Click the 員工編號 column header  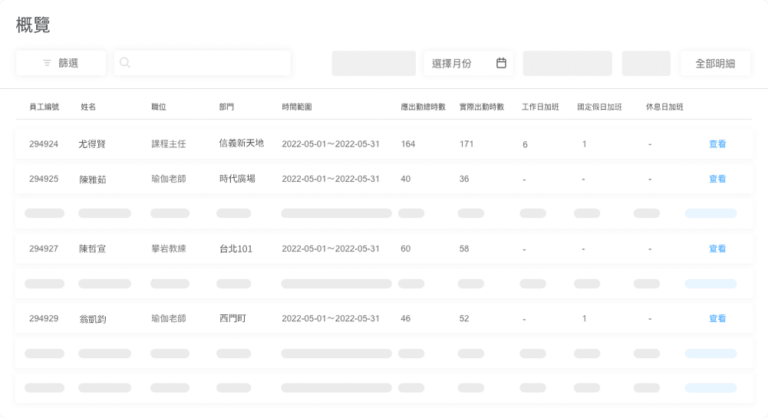point(44,106)
